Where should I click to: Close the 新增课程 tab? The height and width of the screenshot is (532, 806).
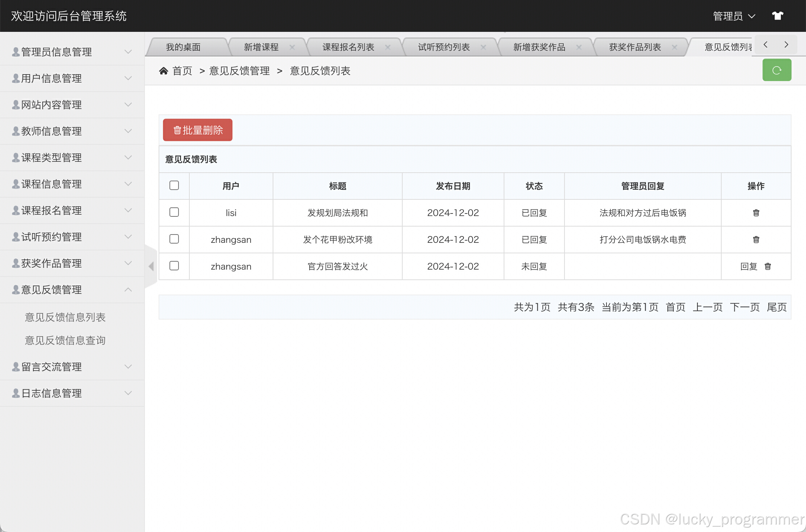[292, 47]
